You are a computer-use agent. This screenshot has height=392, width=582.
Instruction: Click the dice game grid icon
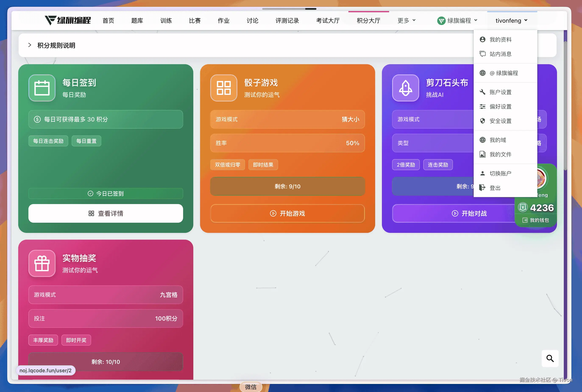(224, 88)
